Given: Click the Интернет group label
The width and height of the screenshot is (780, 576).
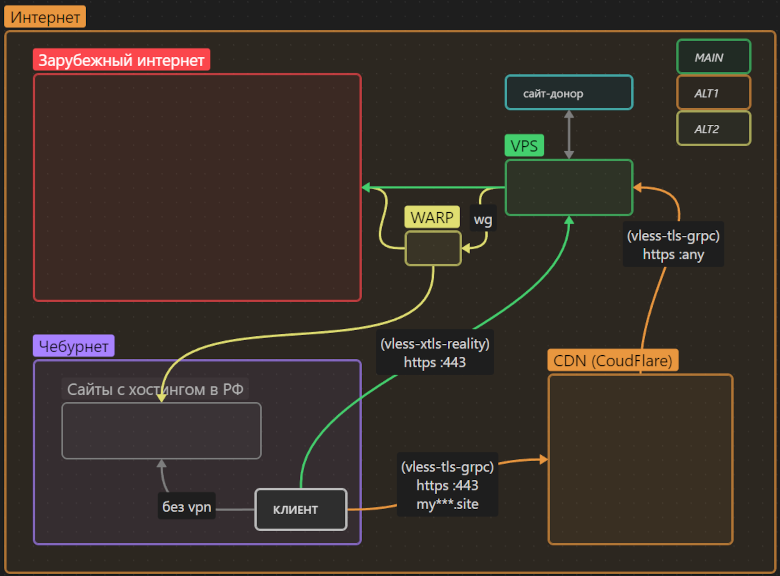Looking at the screenshot, I should [47, 16].
